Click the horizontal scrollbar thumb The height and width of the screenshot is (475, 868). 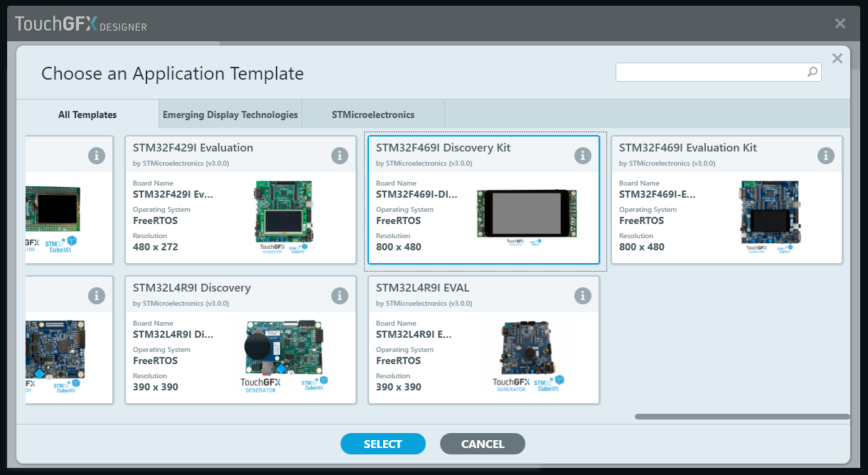742,417
